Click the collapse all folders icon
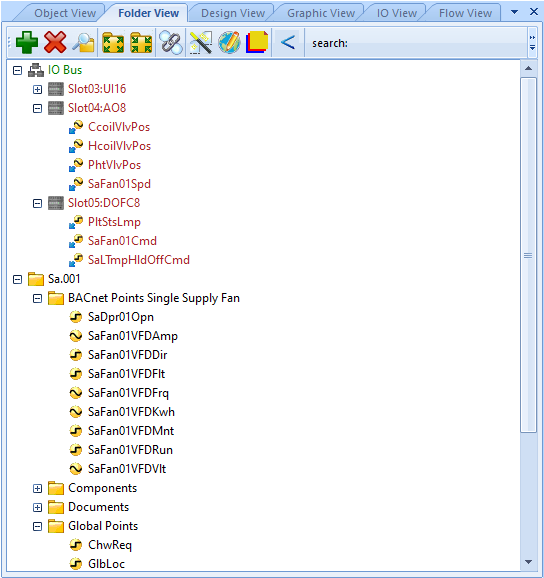This screenshot has height=578, width=544. coord(141,43)
